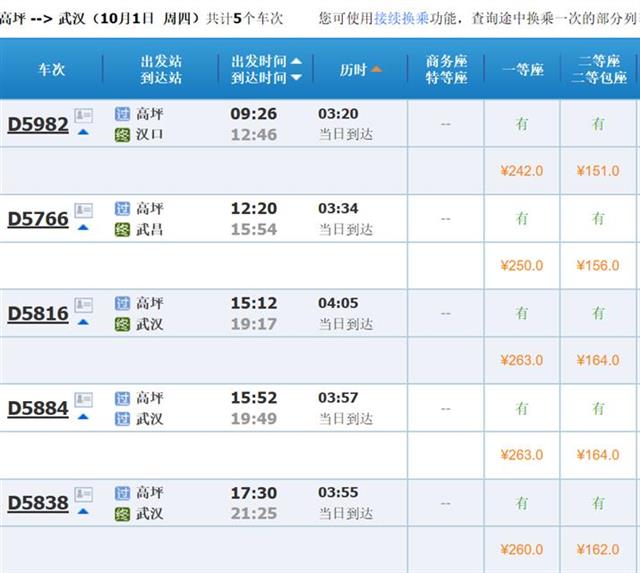The image size is (640, 573).
Task: Click the ID card icon beside D5982
Action: pyautogui.click(x=84, y=115)
